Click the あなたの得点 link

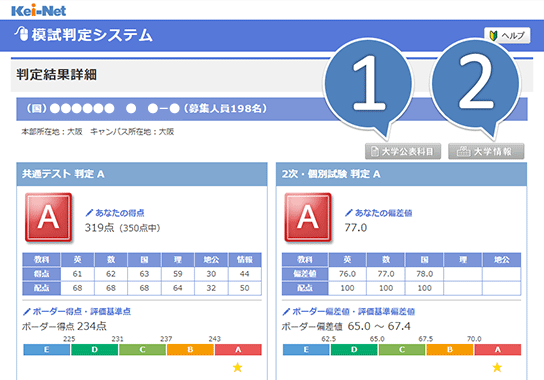point(115,213)
